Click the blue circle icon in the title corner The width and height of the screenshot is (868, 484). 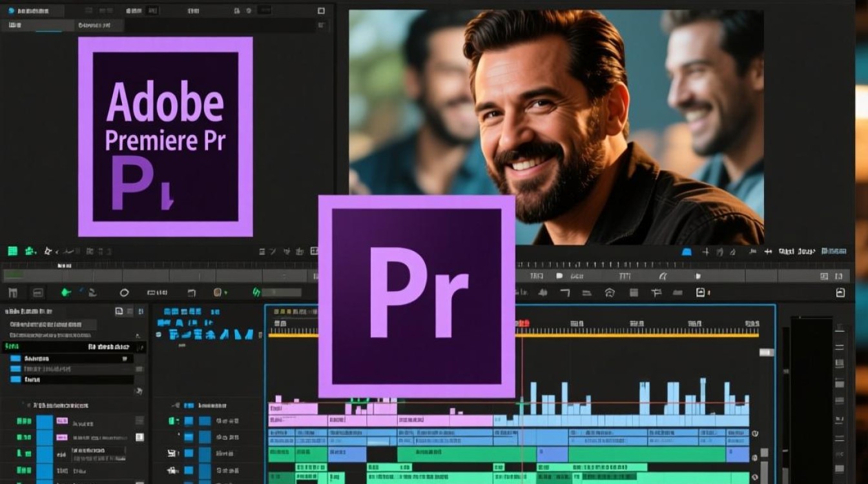click(10, 11)
